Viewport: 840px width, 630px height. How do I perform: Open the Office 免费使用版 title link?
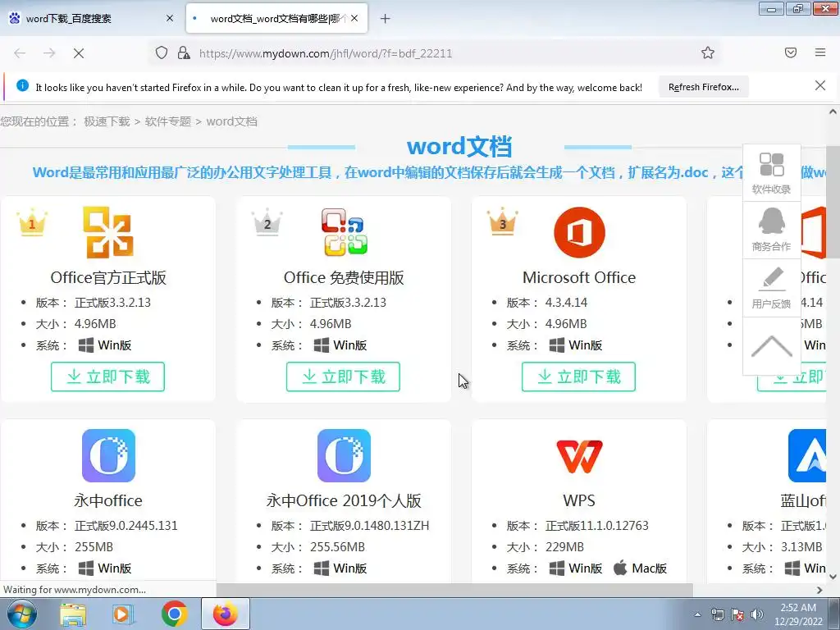coord(344,277)
